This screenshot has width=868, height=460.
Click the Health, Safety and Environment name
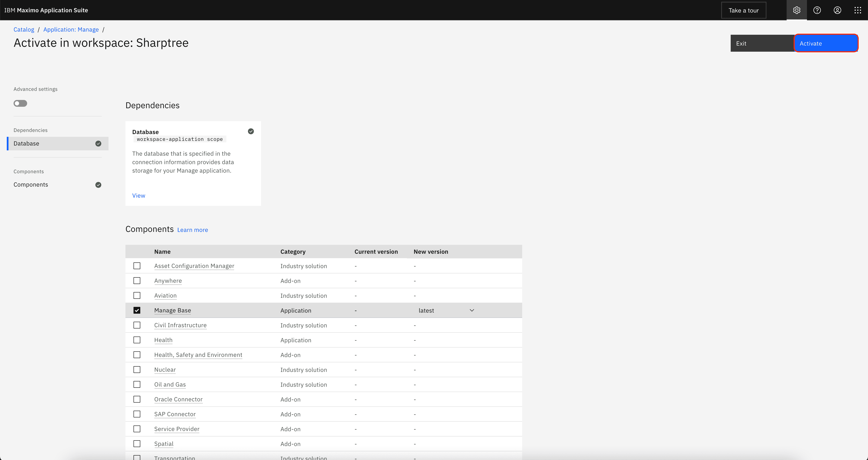(x=198, y=355)
